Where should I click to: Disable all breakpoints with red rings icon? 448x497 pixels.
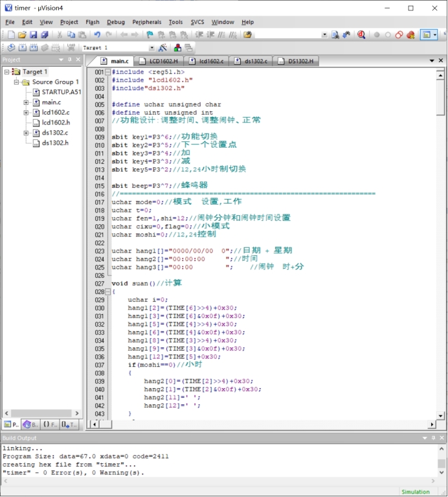tap(399, 34)
